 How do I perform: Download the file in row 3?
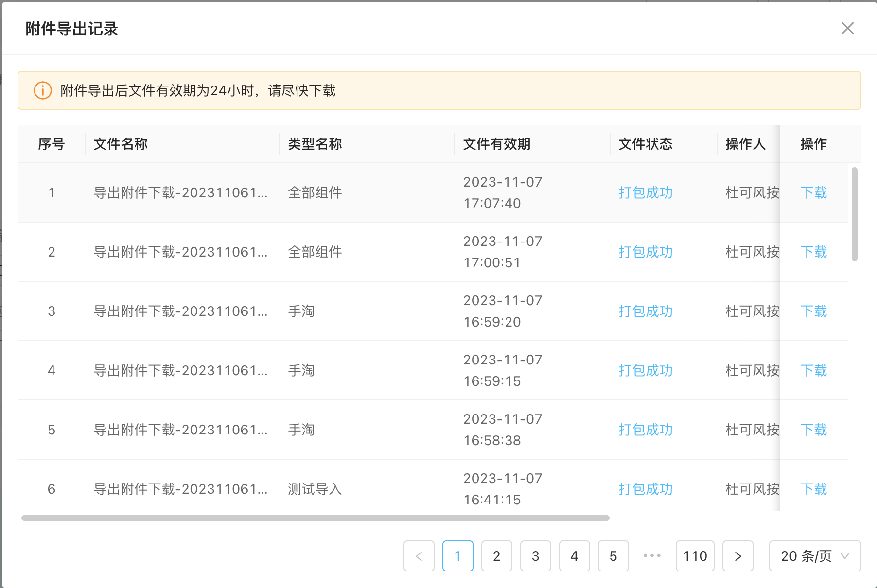tap(814, 311)
